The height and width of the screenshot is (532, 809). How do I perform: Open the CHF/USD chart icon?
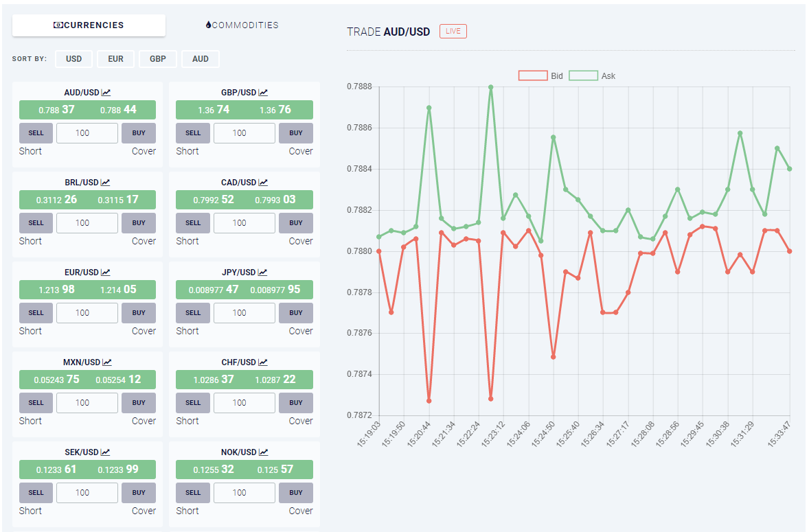coord(264,362)
